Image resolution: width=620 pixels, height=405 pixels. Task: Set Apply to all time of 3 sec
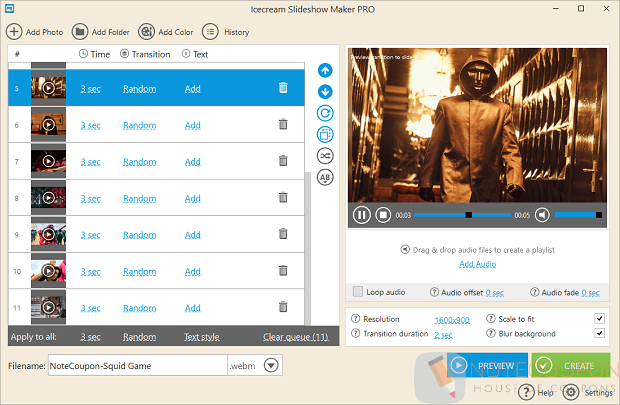(91, 337)
